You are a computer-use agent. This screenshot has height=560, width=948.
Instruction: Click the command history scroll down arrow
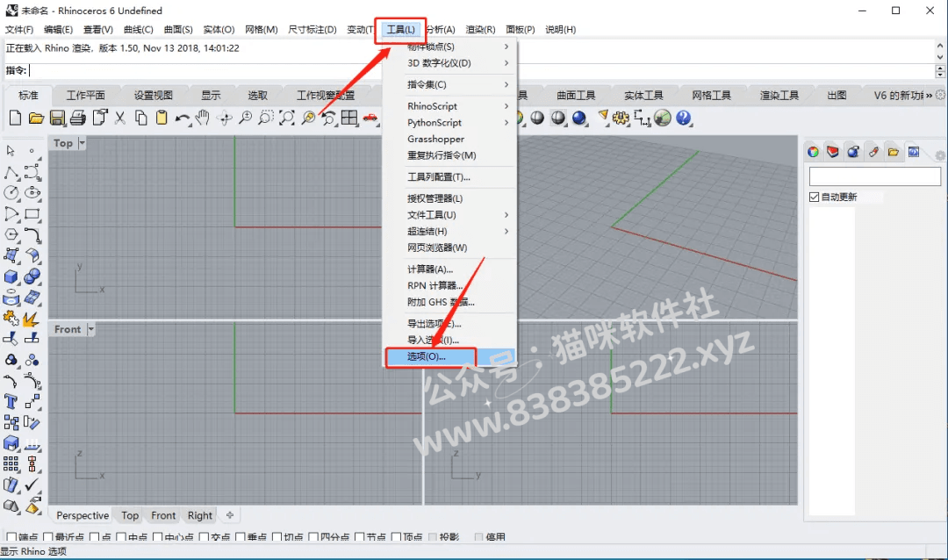click(x=939, y=57)
